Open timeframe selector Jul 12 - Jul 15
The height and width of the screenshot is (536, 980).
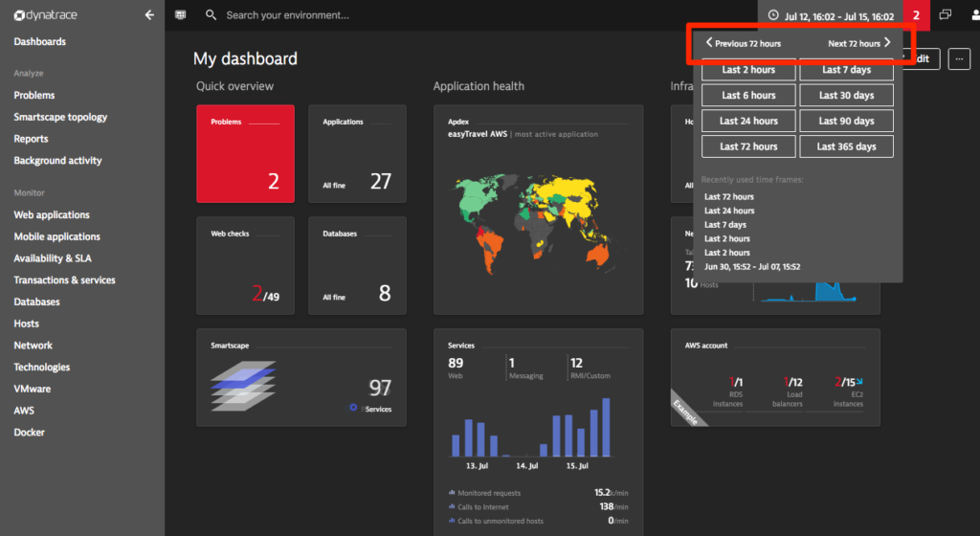tap(832, 15)
